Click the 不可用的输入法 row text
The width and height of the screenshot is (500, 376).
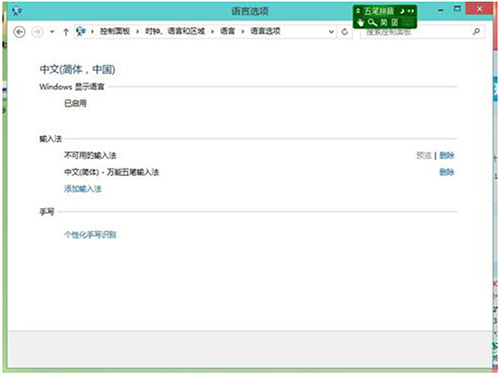[90, 155]
